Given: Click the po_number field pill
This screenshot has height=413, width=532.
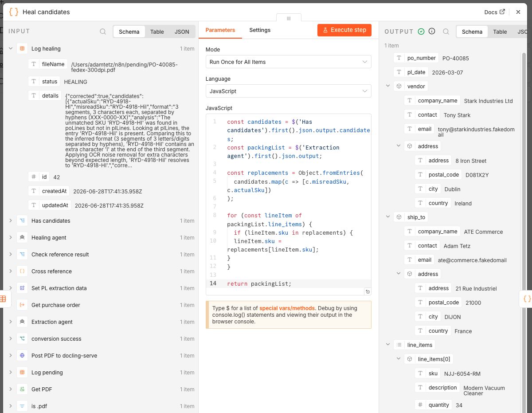Looking at the screenshot, I should (416, 58).
